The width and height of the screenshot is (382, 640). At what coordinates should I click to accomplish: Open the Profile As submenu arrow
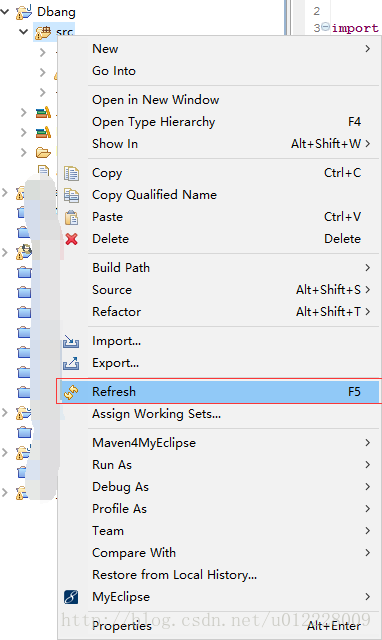[x=368, y=509]
